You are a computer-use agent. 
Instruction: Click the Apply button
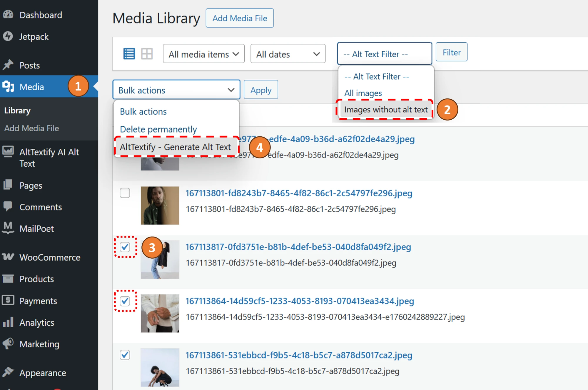pos(260,90)
